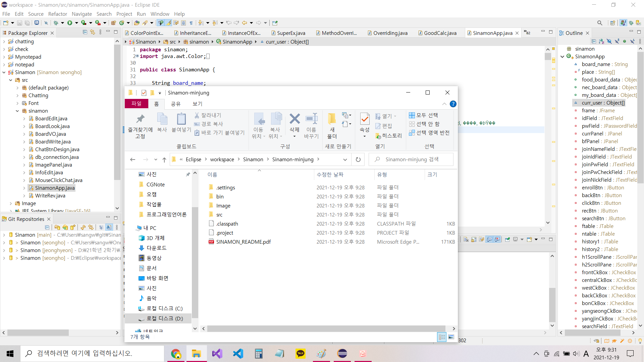Collapse the sinamon package tree node
Viewport: 644px width, 362px height.
click(17, 111)
